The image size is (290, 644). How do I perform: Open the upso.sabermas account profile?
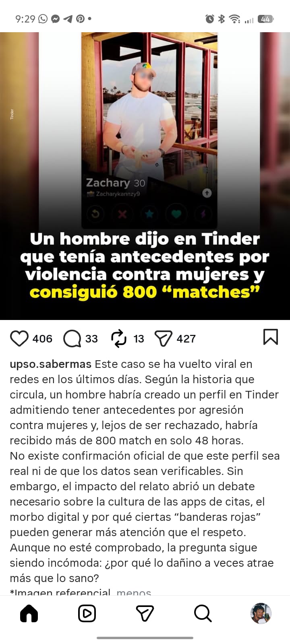coord(51,364)
